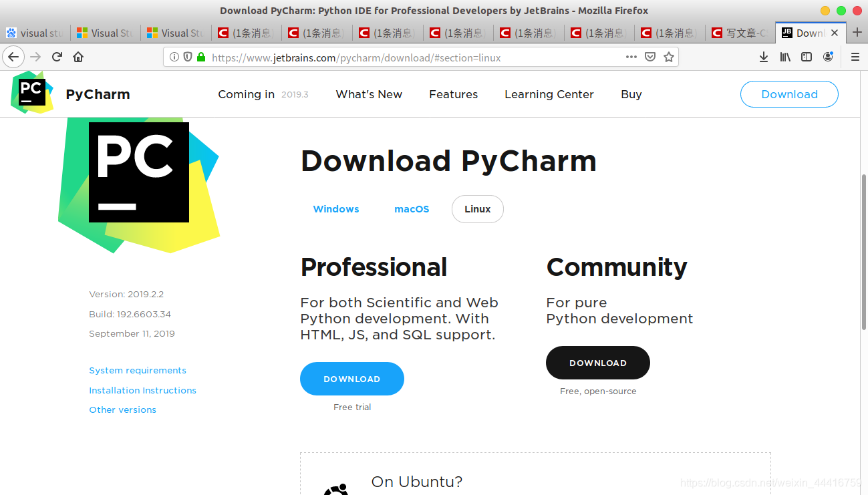Open a new browser tab
Screen dimensions: 868x495
[857, 33]
